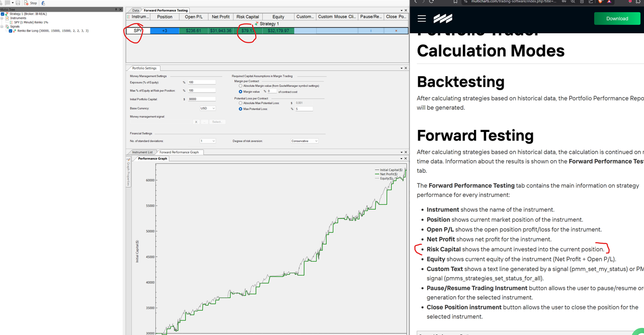Click the Margin value percent input field

pos(272,92)
